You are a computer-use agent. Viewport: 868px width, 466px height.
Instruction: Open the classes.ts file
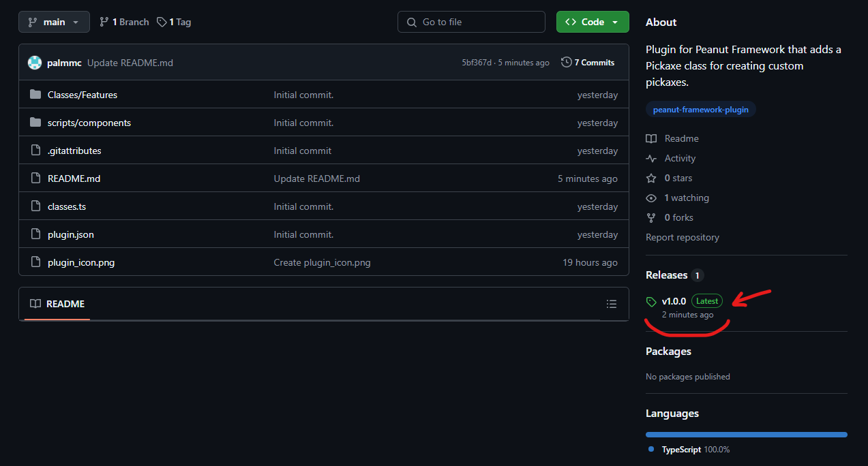(67, 206)
